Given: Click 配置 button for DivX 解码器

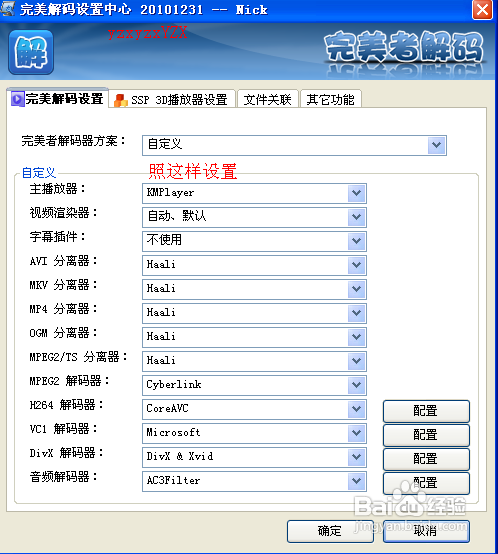Looking at the screenshot, I should 426,459.
